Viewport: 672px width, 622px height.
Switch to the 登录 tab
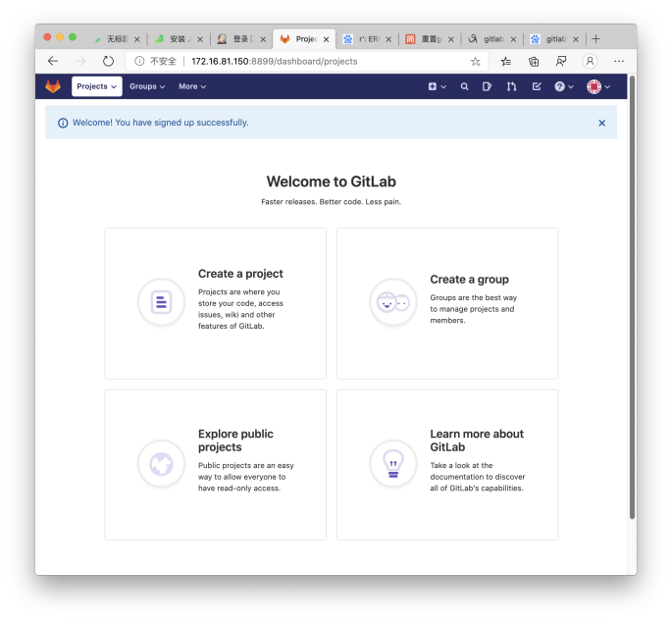[241, 39]
